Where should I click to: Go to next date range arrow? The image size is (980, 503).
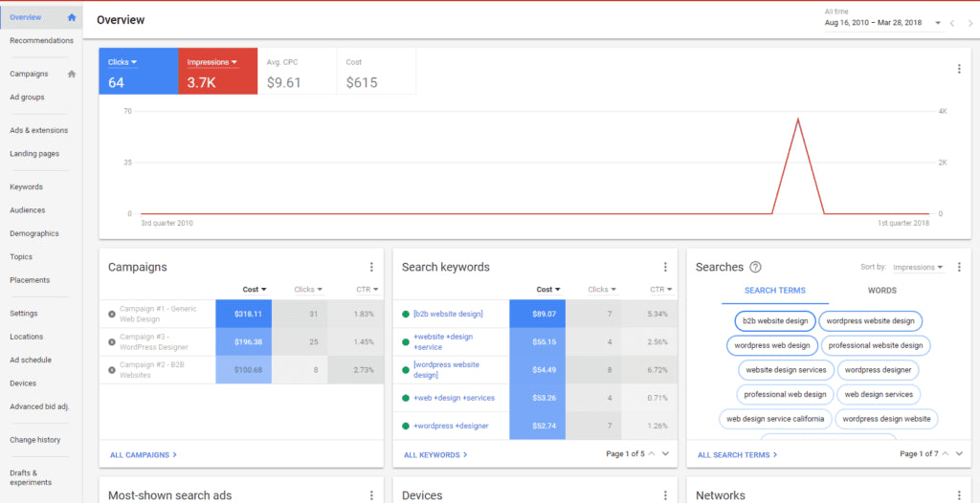pos(967,23)
